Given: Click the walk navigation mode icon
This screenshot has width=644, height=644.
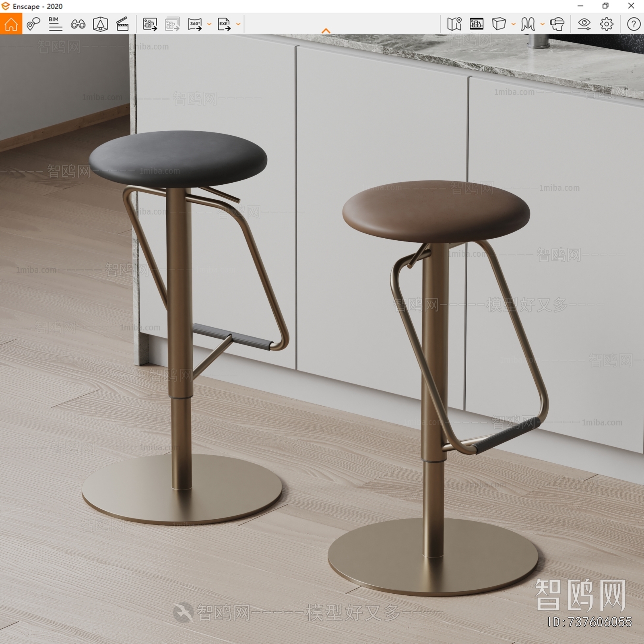Looking at the screenshot, I should [x=528, y=24].
